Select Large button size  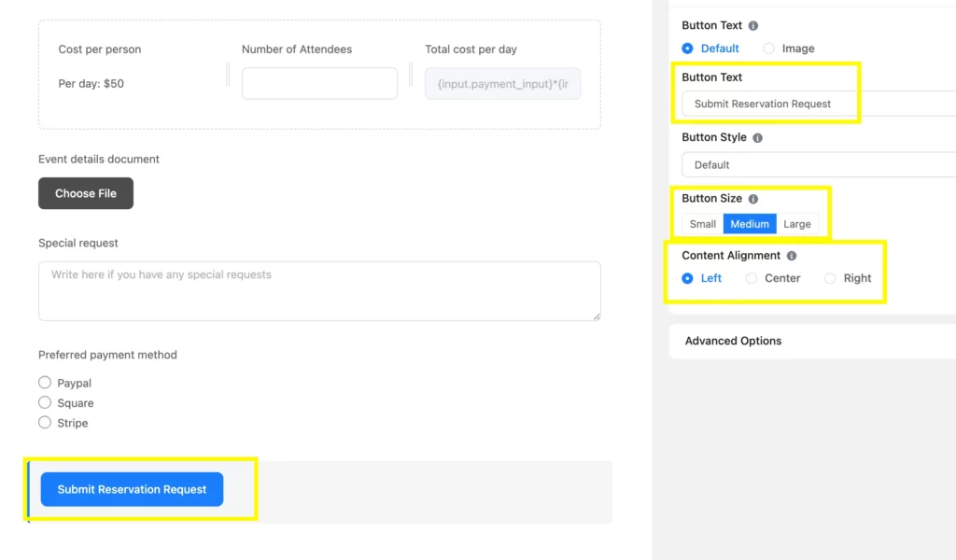coord(797,224)
